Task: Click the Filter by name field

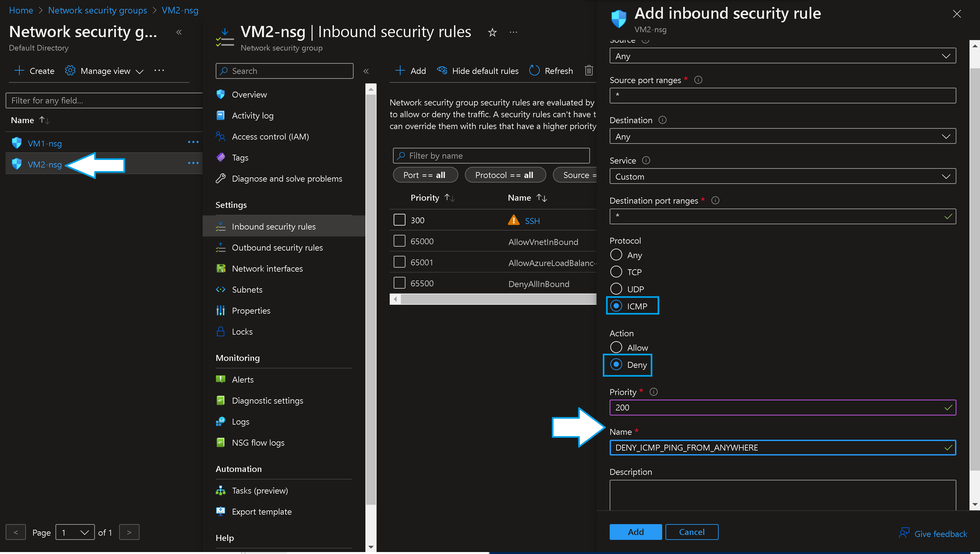Action: (491, 156)
